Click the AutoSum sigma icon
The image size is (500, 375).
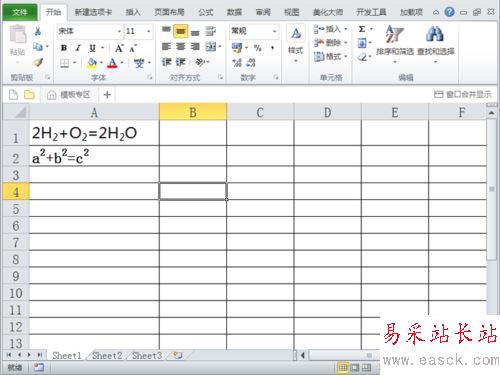pos(362,29)
